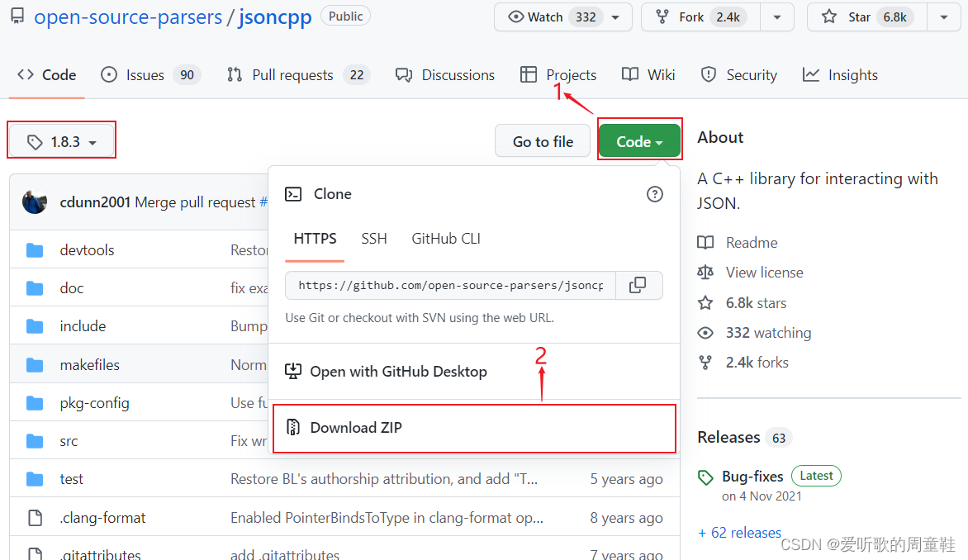Open the 332 watching link
The image size is (968, 560).
click(x=769, y=333)
